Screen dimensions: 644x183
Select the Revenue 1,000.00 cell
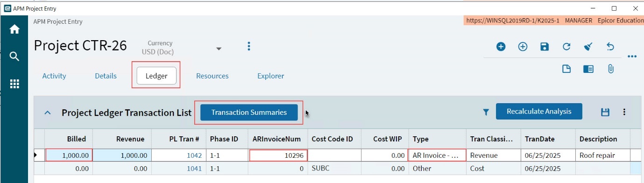122,155
